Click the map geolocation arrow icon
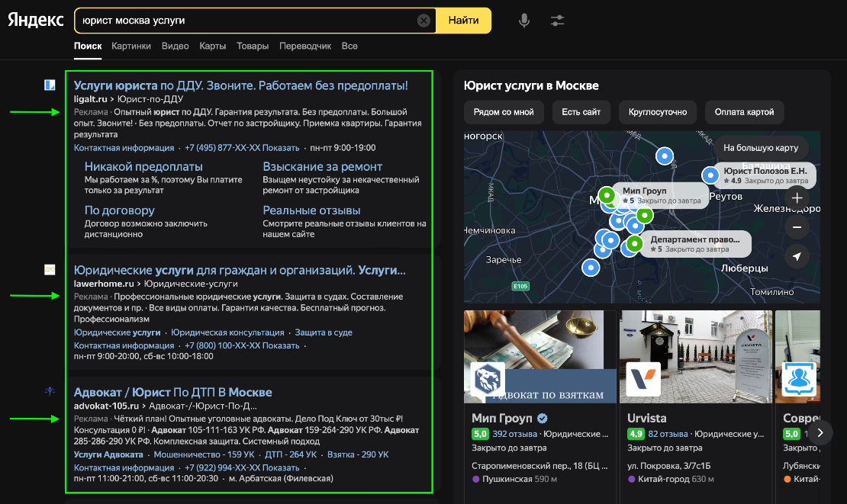Viewport: 847px width, 504px height. (797, 257)
